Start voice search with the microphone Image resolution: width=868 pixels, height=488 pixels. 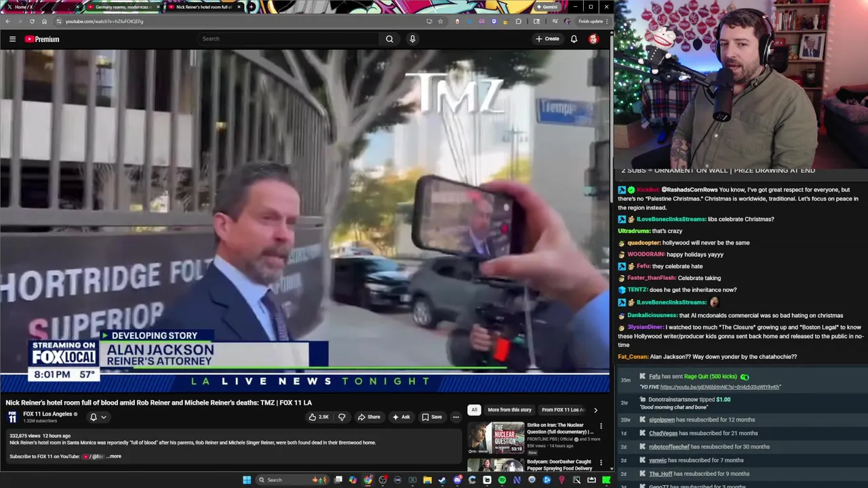(412, 39)
